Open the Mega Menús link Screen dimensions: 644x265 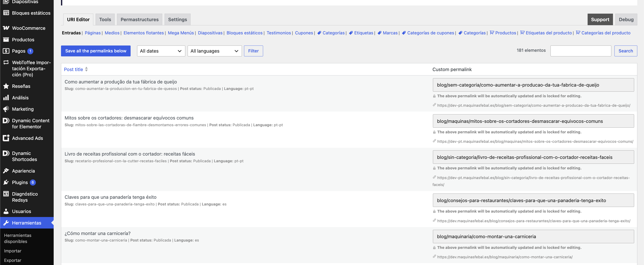[x=181, y=33]
